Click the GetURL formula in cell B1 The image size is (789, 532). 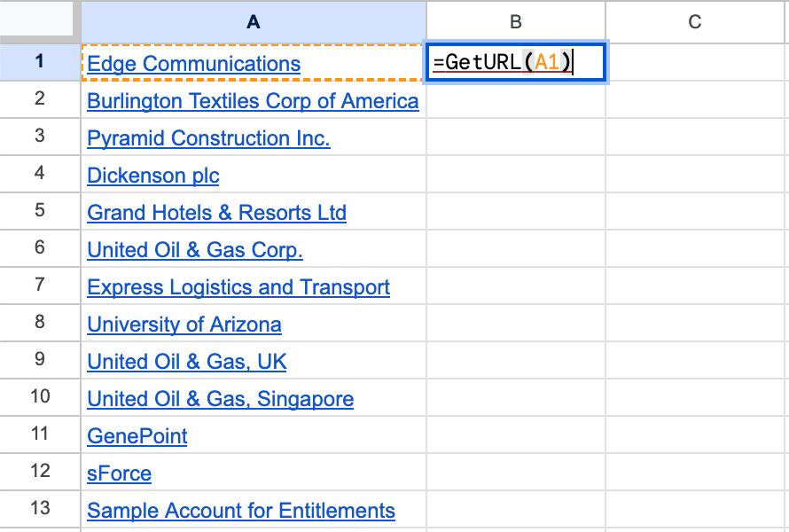point(503,63)
